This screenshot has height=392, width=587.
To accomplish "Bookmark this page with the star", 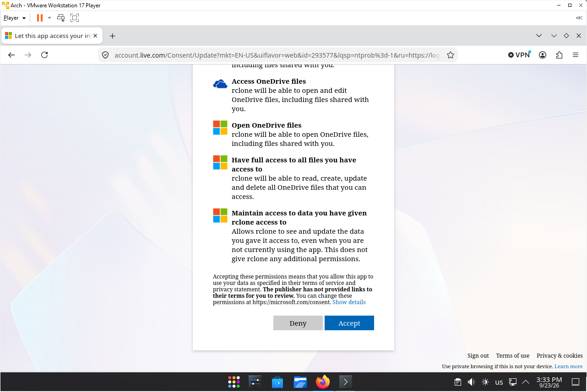I will (451, 55).
